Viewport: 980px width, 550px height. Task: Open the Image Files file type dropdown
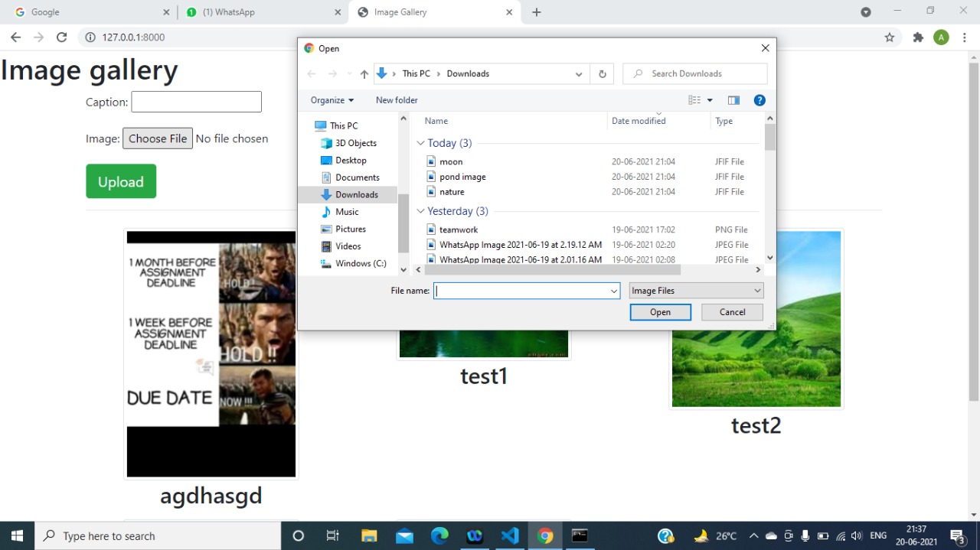pyautogui.click(x=695, y=291)
